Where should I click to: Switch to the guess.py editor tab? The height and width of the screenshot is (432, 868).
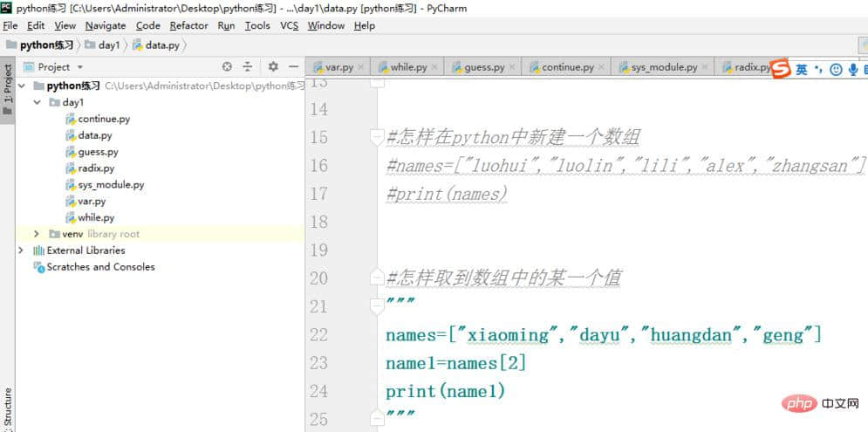[484, 67]
